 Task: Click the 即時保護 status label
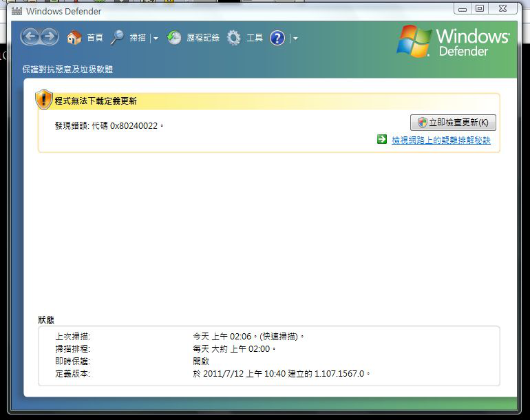(73, 361)
